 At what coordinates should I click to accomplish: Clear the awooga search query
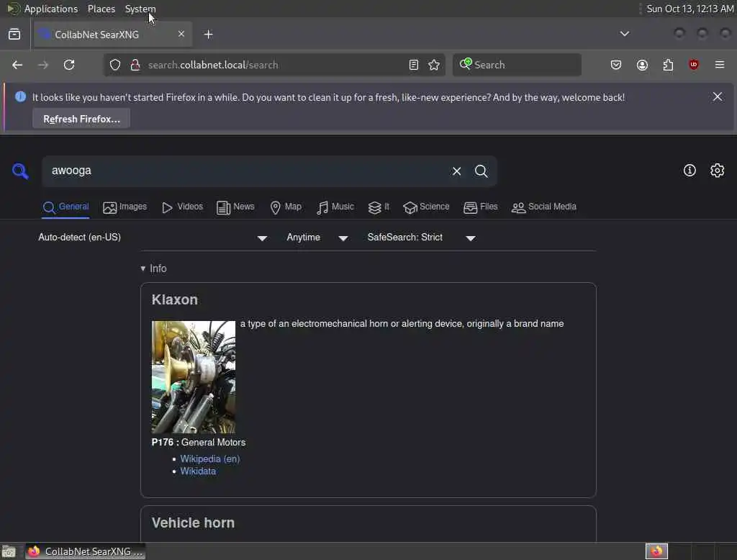pos(456,171)
